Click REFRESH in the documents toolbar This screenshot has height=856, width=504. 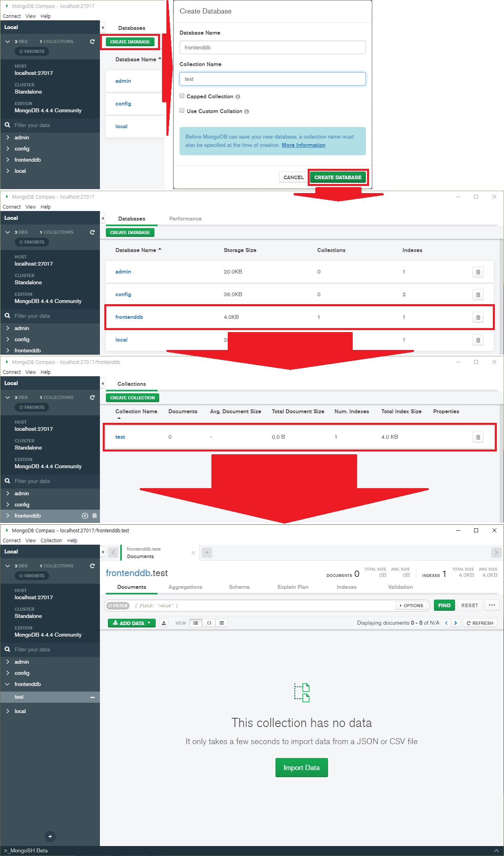(480, 623)
